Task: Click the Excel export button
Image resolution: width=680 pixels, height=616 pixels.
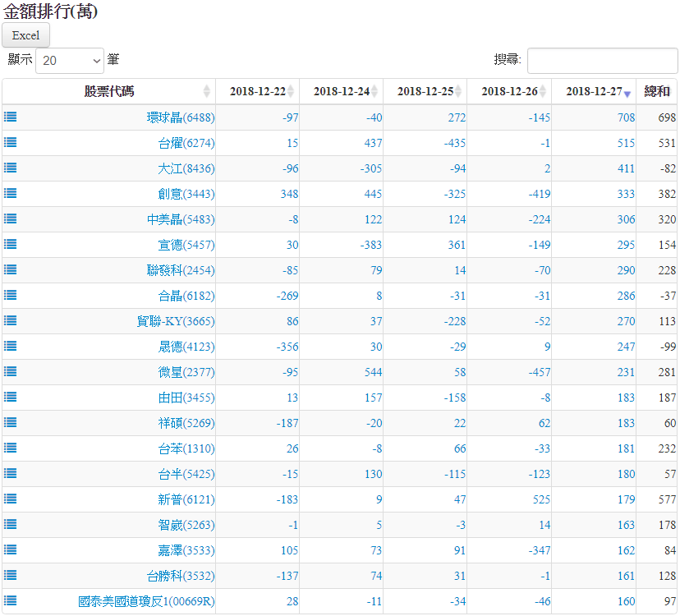Action: pyautogui.click(x=25, y=35)
